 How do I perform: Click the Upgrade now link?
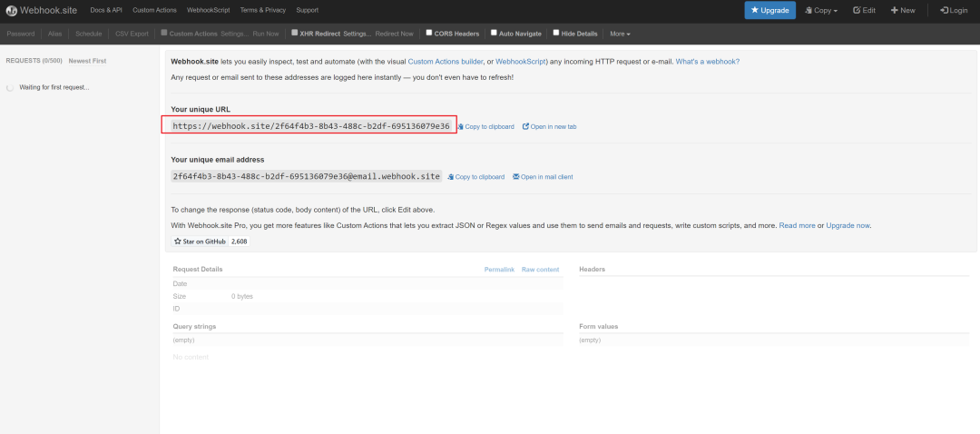[x=848, y=225]
